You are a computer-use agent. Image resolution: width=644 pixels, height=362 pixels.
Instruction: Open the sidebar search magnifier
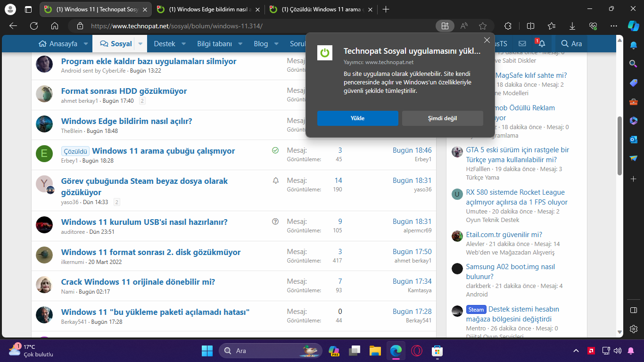(634, 64)
